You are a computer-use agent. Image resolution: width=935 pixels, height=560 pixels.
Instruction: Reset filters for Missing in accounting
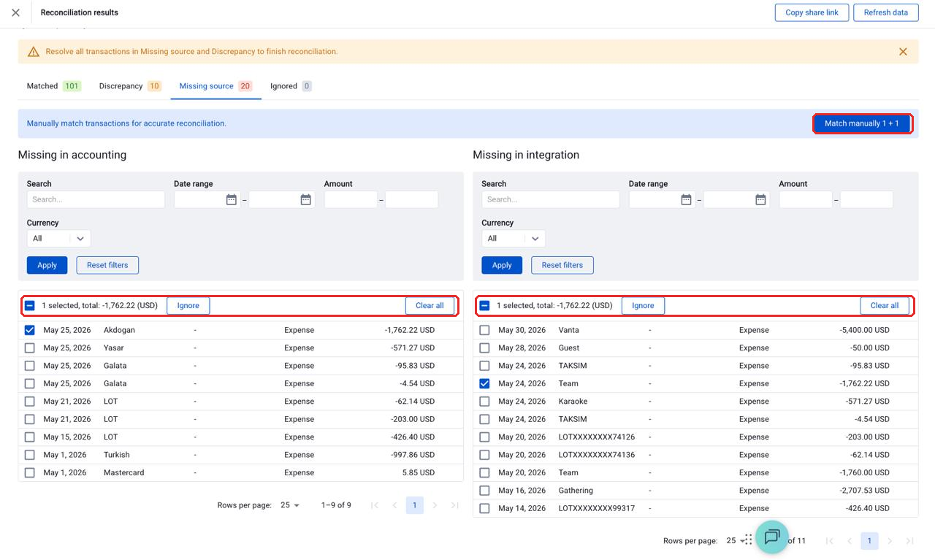coord(107,265)
